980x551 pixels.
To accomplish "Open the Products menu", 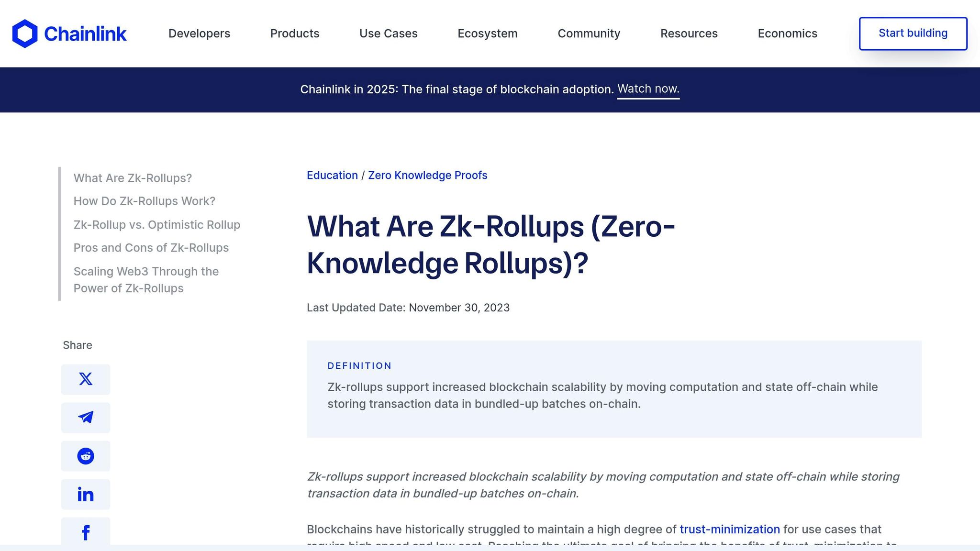I will tap(294, 33).
